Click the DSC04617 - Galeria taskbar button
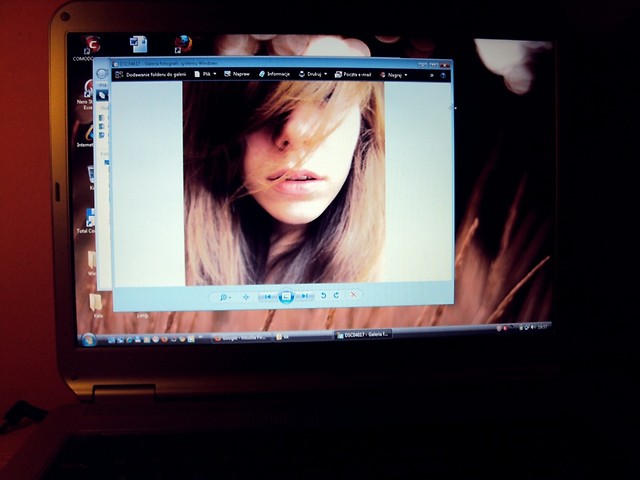 363,335
